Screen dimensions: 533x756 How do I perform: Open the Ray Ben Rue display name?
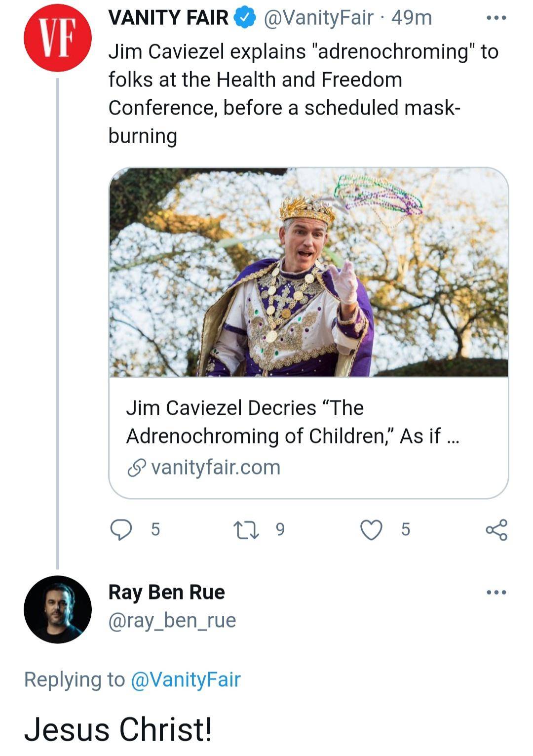[166, 592]
